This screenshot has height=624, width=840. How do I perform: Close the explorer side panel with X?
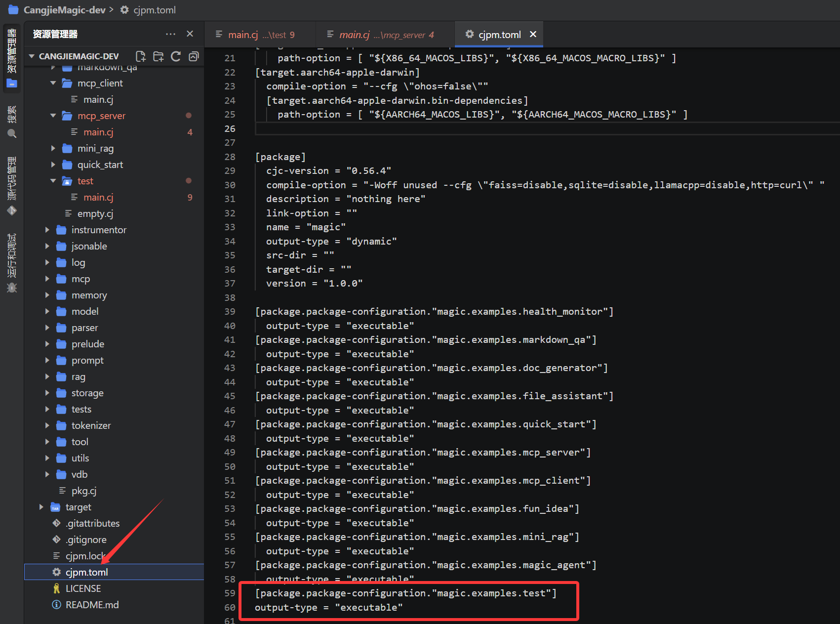(190, 34)
